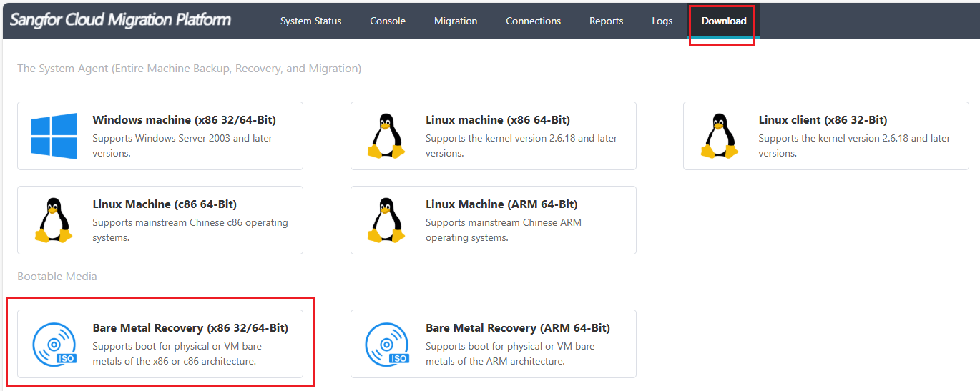Image resolution: width=980 pixels, height=391 pixels.
Task: Click the penguin icon for Linux Machine ARM 64-Bit
Action: coord(386,220)
